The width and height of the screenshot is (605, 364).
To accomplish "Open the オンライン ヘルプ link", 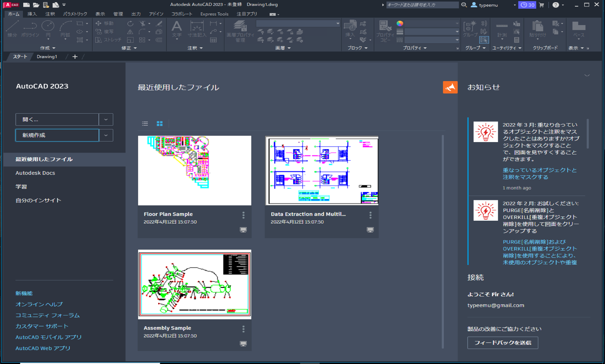I will click(x=39, y=304).
